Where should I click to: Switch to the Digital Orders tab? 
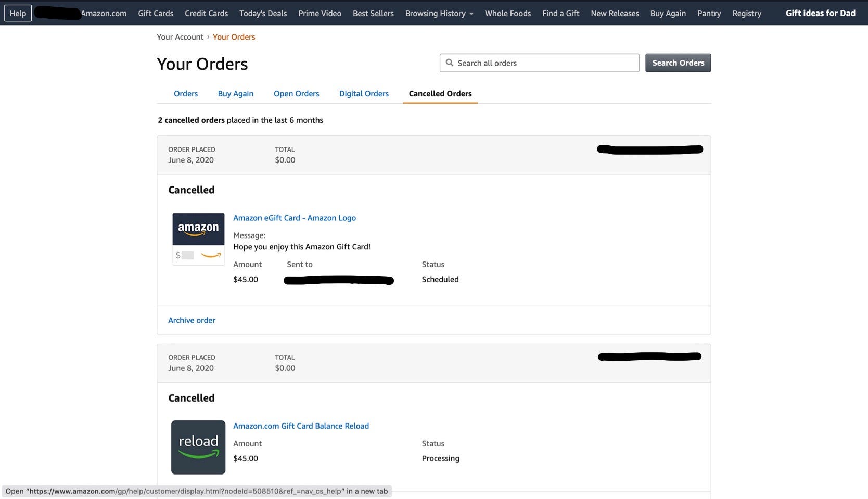[x=363, y=93]
